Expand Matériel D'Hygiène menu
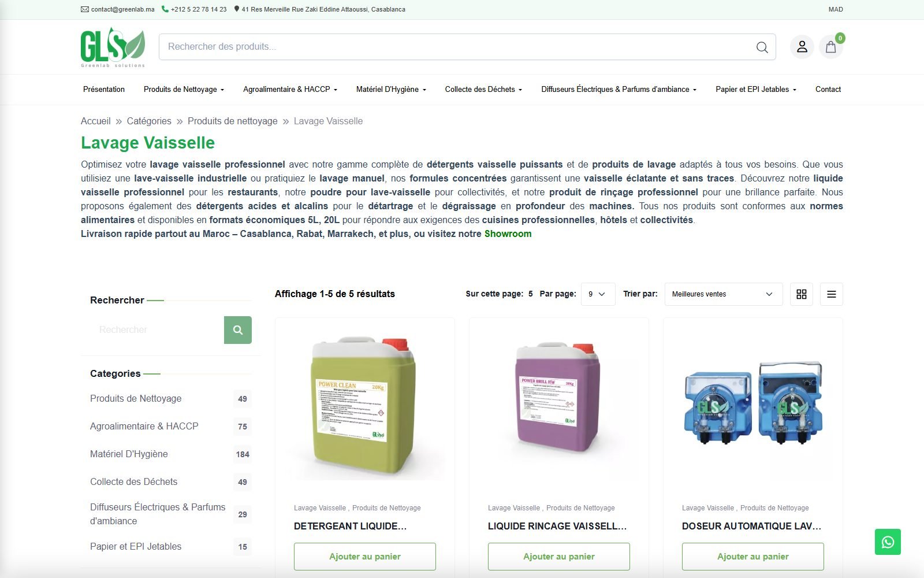 tap(391, 90)
